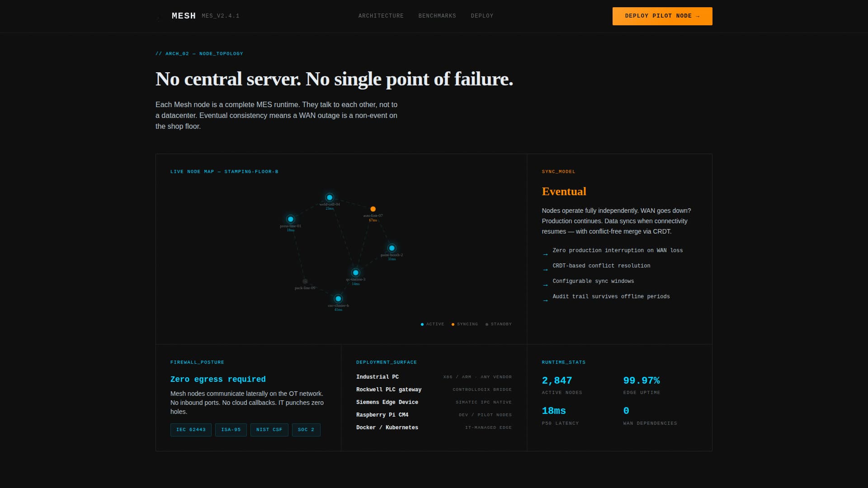The image size is (868, 488).
Task: Select the Siemens Edge Device row
Action: click(x=434, y=402)
